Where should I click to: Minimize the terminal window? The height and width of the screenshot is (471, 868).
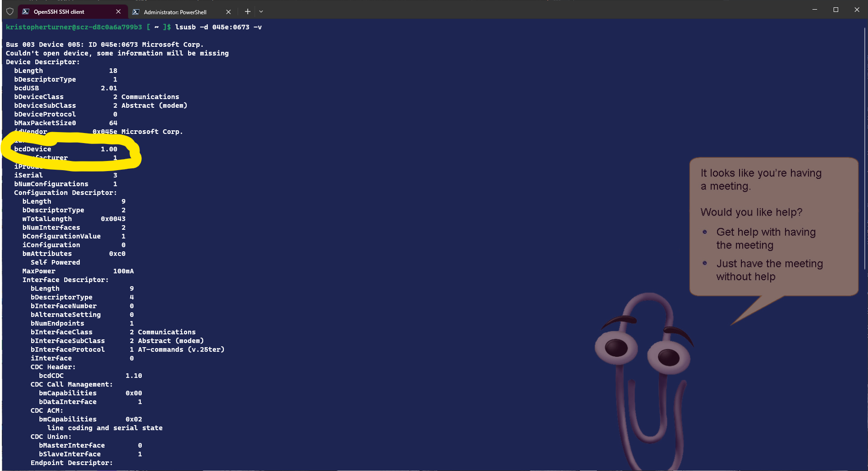point(815,10)
